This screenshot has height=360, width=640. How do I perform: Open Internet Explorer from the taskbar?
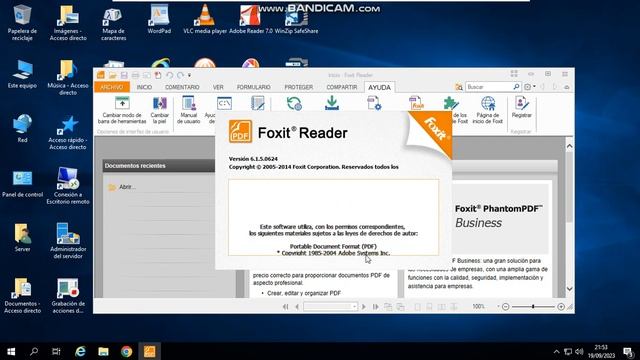(80, 351)
